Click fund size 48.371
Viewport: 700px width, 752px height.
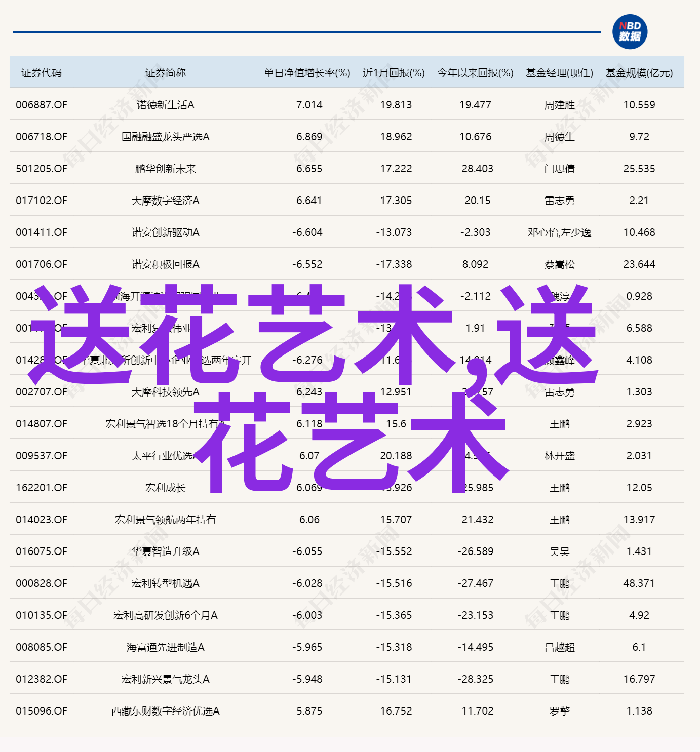[639, 583]
